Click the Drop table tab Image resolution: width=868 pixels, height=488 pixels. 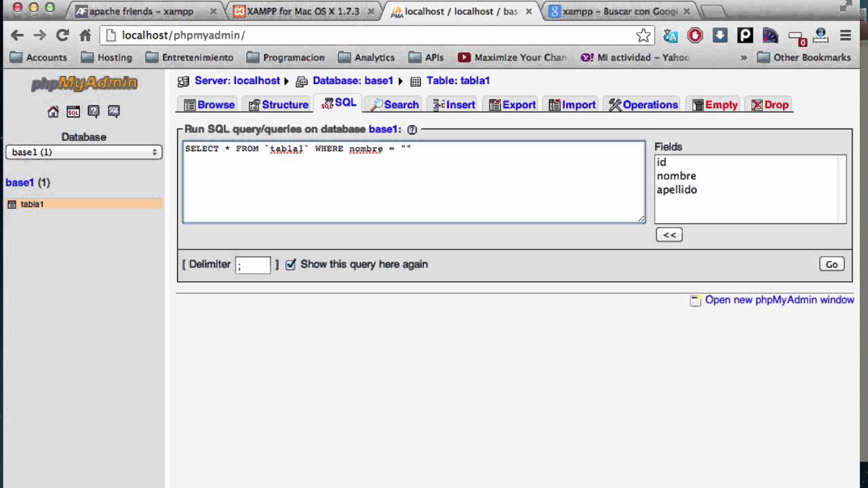pos(770,104)
